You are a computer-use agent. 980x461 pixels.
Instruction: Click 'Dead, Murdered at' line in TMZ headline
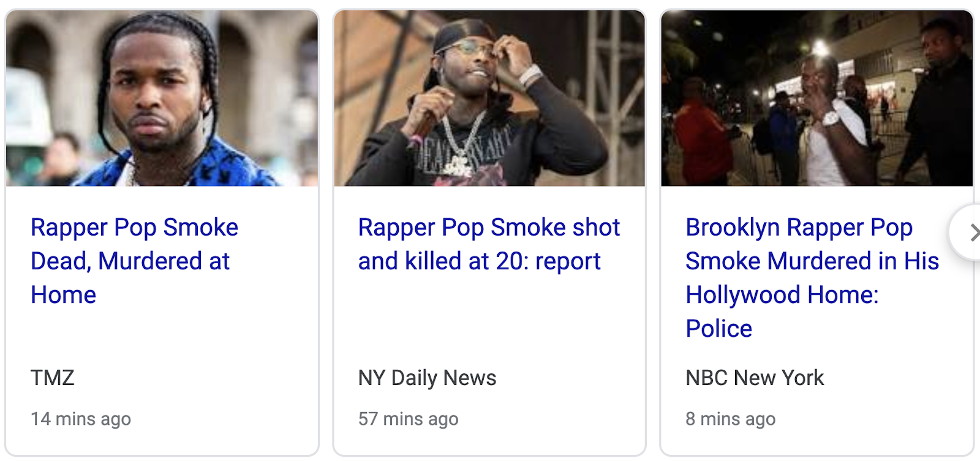(x=130, y=261)
